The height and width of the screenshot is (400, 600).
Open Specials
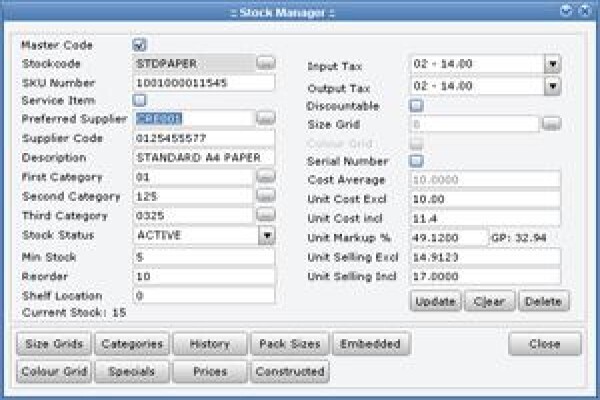[x=132, y=371]
